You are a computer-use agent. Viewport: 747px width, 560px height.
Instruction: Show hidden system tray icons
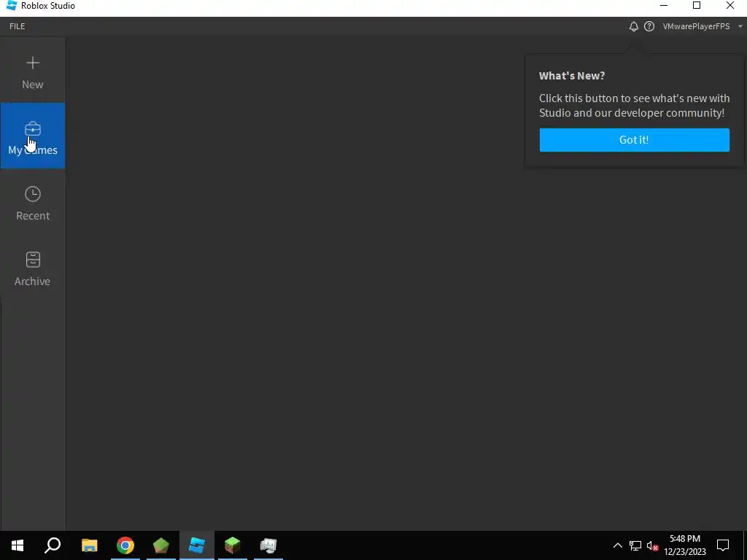[617, 545]
